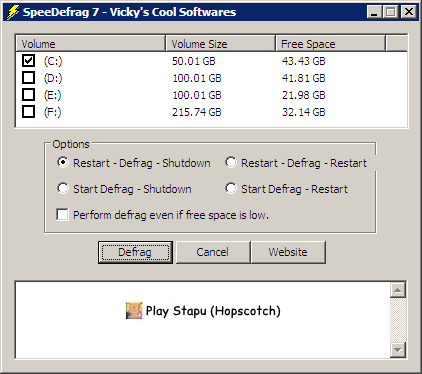This screenshot has height=374, width=422.
Task: Click the 41.81 GB free space value
Action: coord(303,78)
